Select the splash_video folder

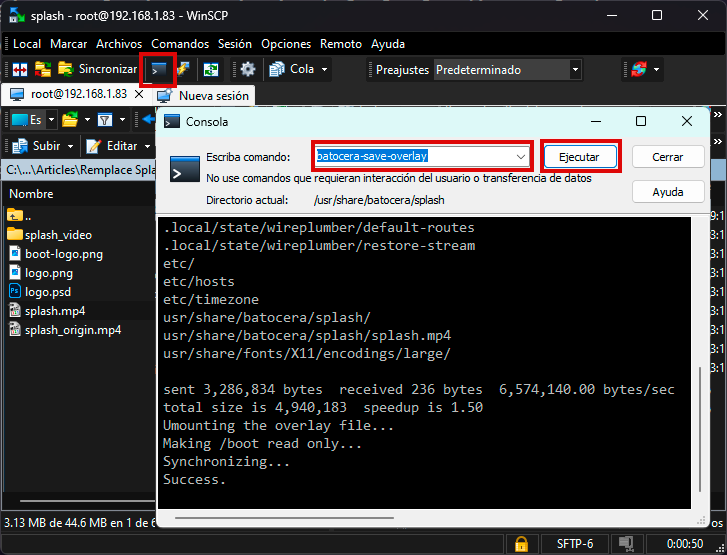[x=50, y=235]
